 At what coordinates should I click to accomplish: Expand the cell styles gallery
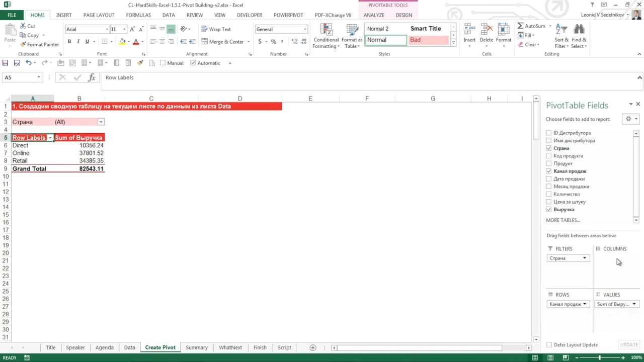[x=453, y=43]
